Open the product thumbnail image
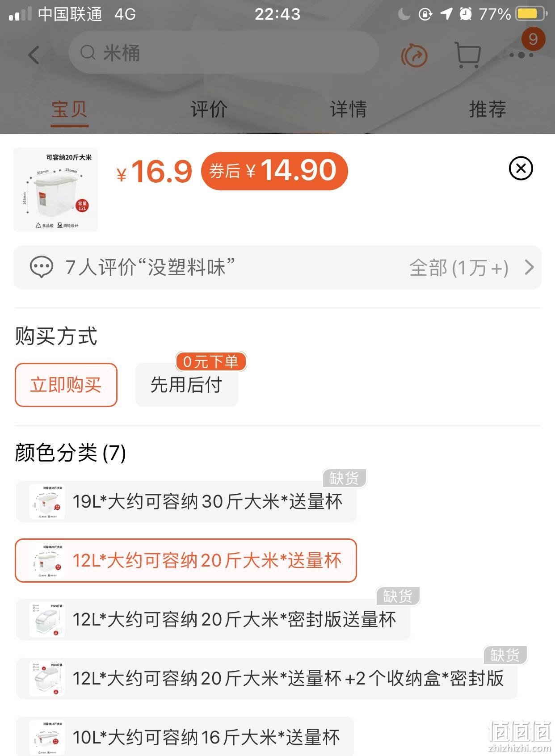The image size is (555, 756). click(56, 190)
